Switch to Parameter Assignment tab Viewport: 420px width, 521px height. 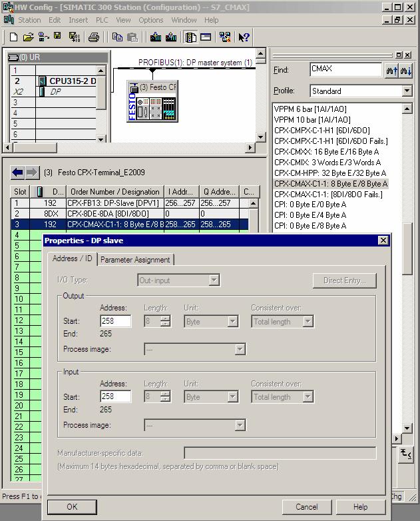pos(135,260)
